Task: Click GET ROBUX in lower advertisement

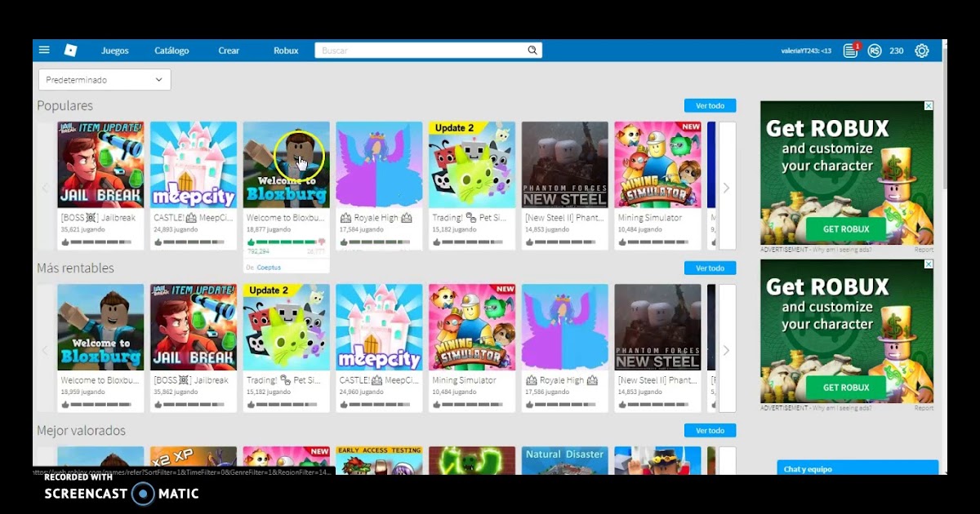Action: tap(846, 388)
